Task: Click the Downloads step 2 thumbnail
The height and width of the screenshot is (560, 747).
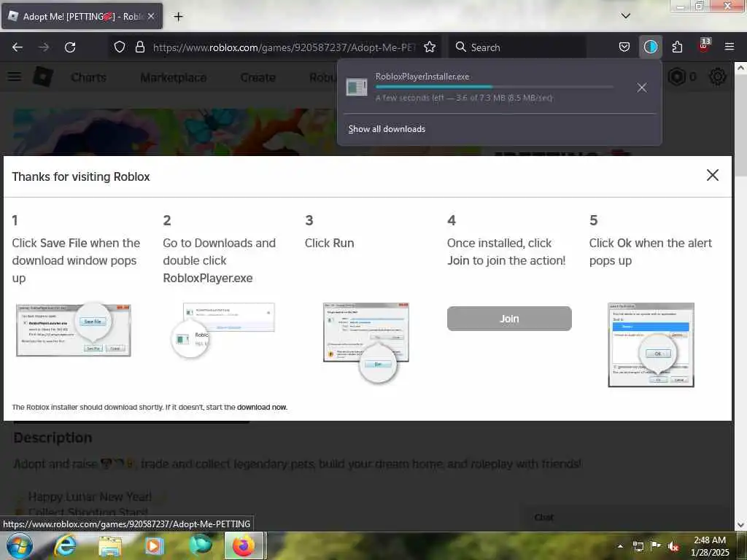Action: (223, 330)
